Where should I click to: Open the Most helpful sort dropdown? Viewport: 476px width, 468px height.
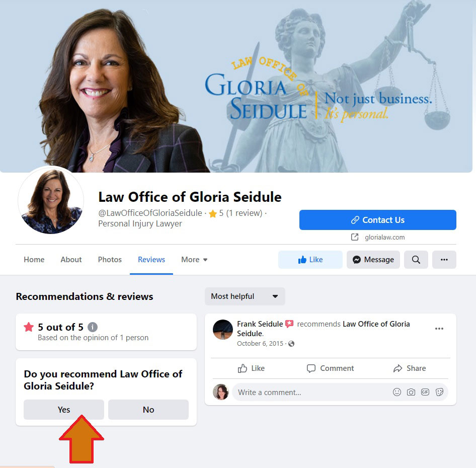tap(245, 296)
